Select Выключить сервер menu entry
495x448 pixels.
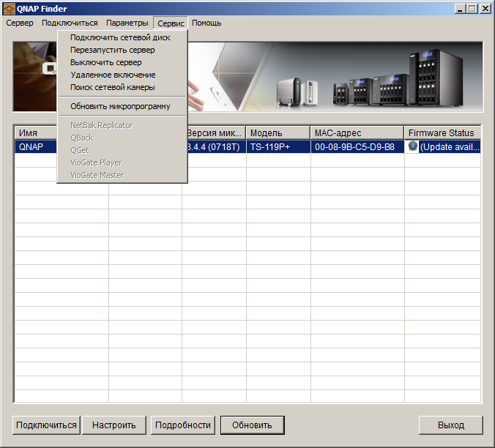click(123, 62)
